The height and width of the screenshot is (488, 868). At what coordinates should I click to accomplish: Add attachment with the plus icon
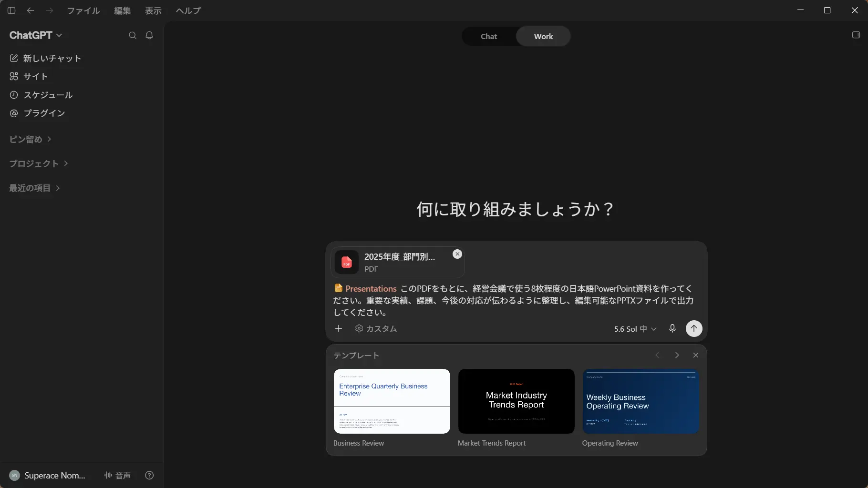pos(339,328)
